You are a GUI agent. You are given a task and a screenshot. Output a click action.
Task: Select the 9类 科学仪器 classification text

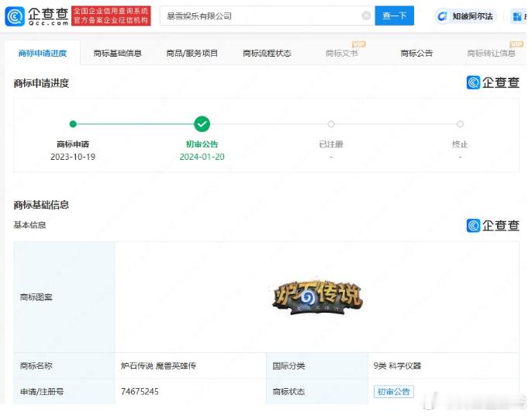pos(397,366)
